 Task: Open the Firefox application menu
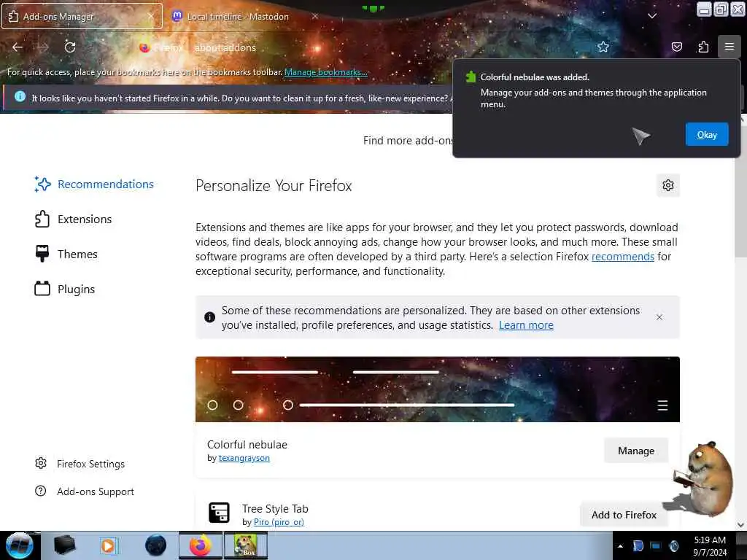click(x=729, y=47)
